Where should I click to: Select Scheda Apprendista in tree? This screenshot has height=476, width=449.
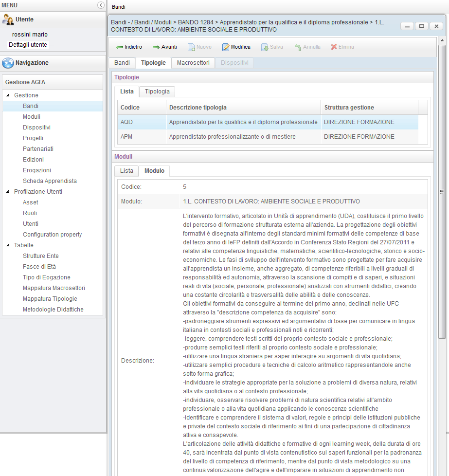tap(50, 181)
